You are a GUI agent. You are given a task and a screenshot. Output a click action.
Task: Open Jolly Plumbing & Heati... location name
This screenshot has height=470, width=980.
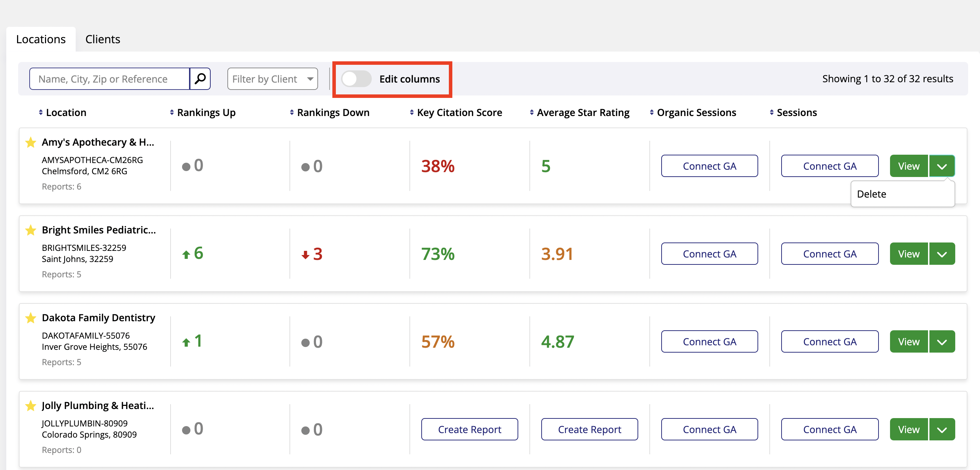[98, 406]
